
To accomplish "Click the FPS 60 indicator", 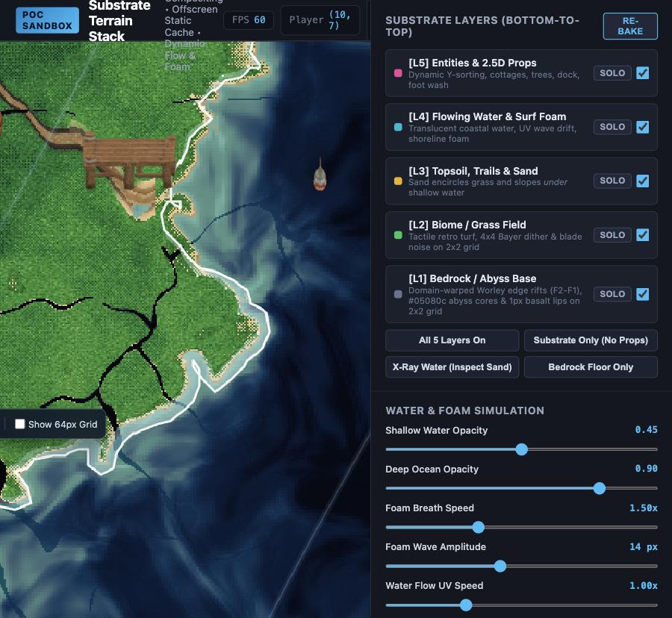I will [249, 19].
